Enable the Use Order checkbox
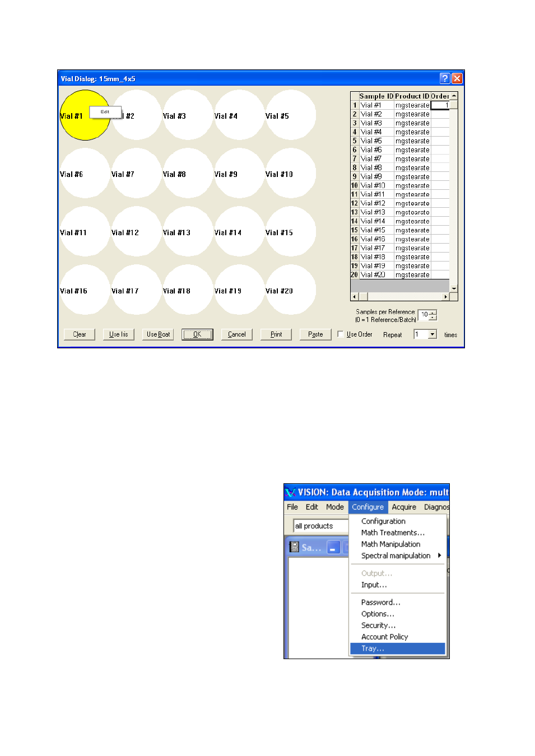The width and height of the screenshot is (535, 756). click(341, 334)
